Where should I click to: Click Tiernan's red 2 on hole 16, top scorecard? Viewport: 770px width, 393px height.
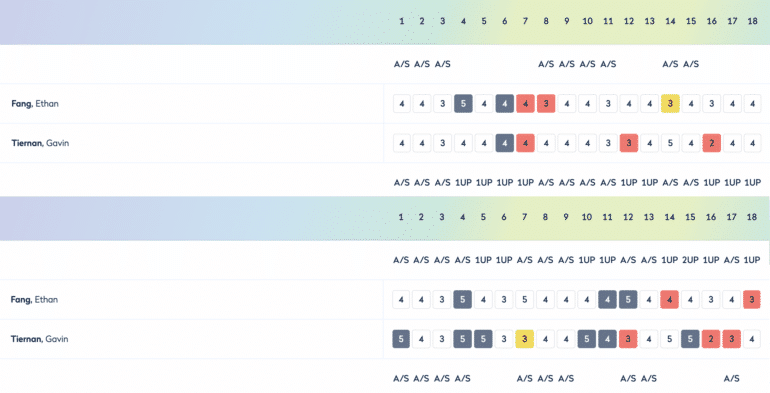(712, 143)
